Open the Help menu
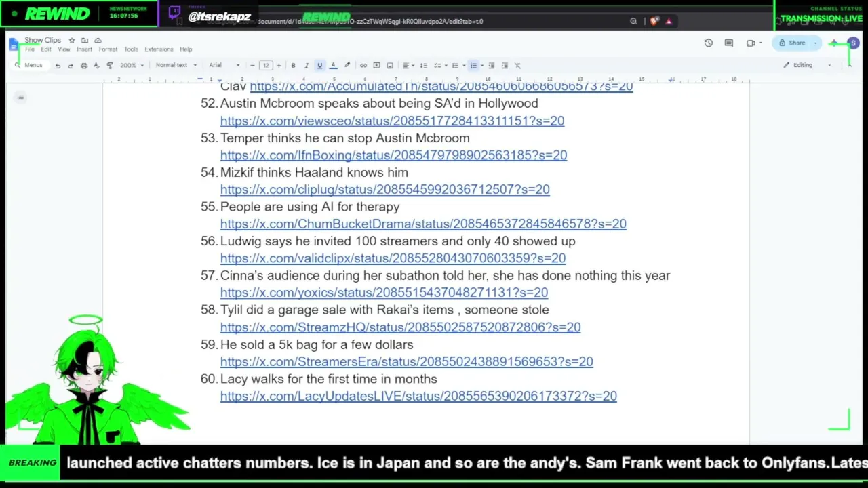Viewport: 868px width, 488px height. coord(186,49)
